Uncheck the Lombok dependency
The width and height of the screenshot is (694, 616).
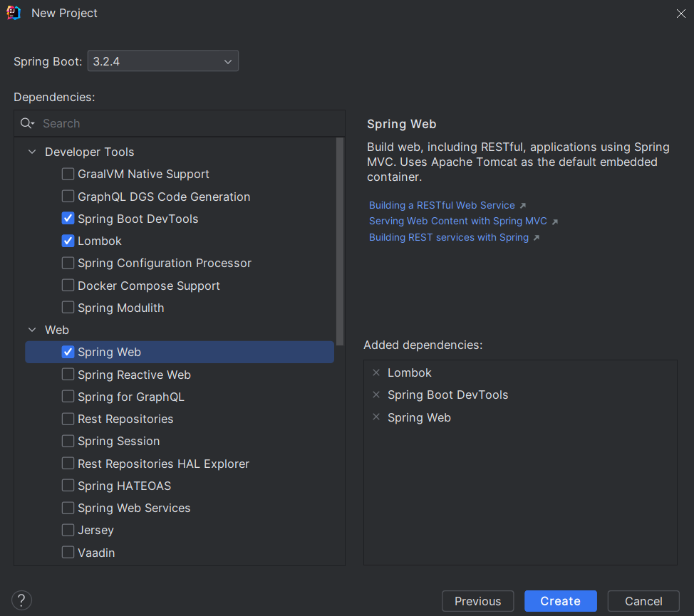tap(68, 241)
